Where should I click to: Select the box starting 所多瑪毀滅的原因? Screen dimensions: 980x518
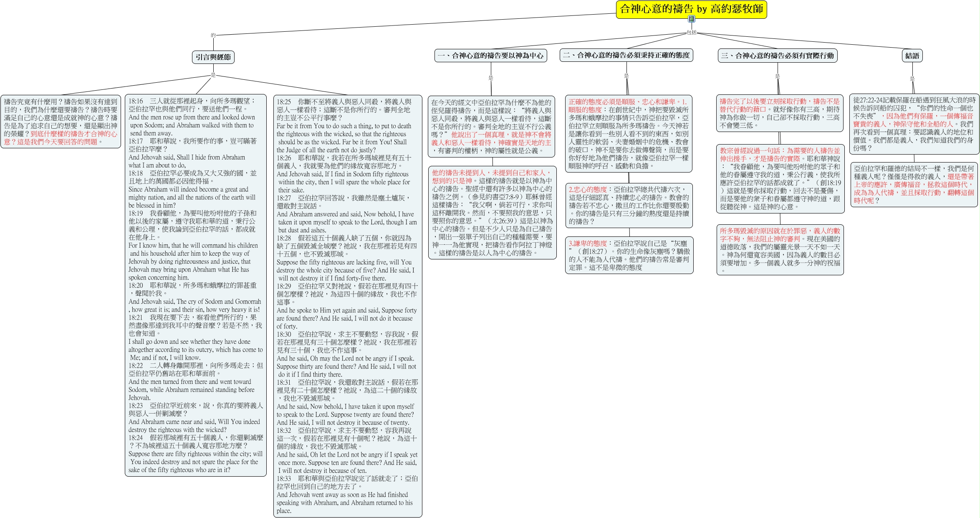point(780,250)
